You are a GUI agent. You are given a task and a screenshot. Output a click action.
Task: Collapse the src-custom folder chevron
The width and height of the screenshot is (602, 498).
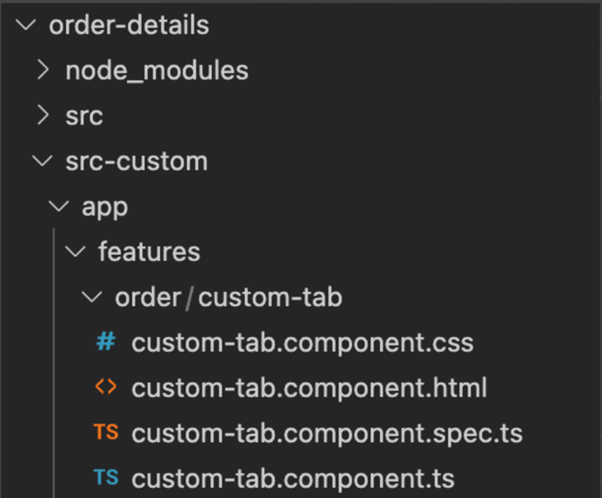(x=42, y=161)
